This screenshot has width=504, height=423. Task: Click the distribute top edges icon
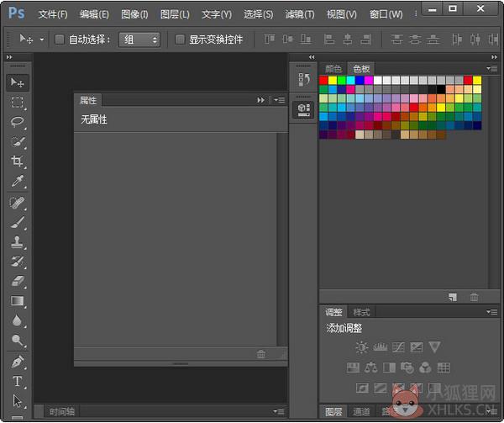[397, 40]
